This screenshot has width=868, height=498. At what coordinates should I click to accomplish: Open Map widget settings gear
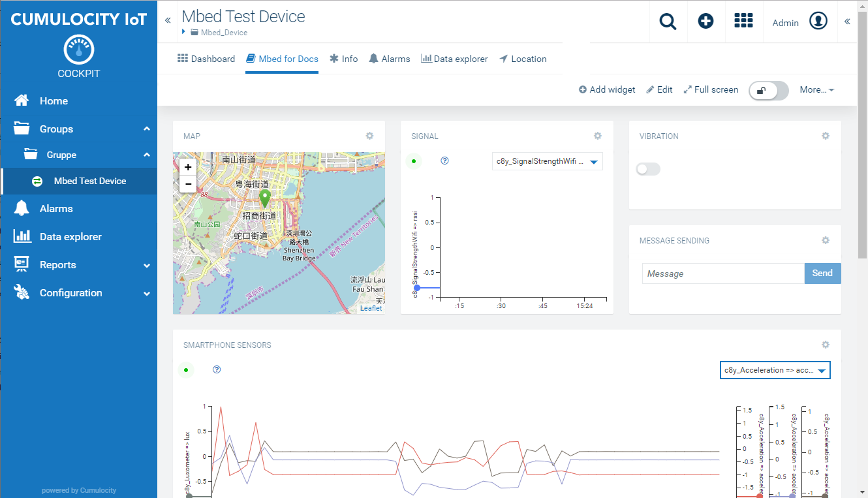(369, 136)
